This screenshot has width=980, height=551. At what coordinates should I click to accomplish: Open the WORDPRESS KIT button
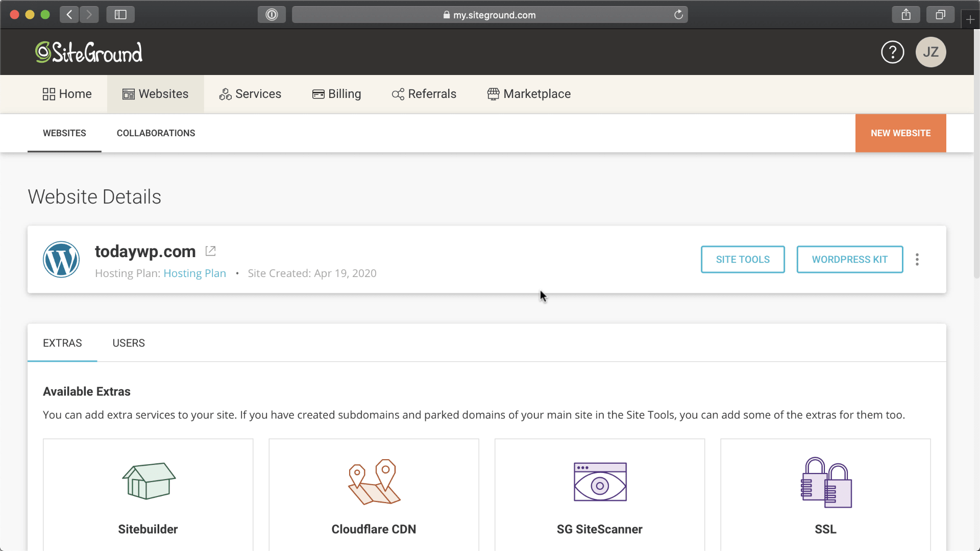pyautogui.click(x=850, y=260)
